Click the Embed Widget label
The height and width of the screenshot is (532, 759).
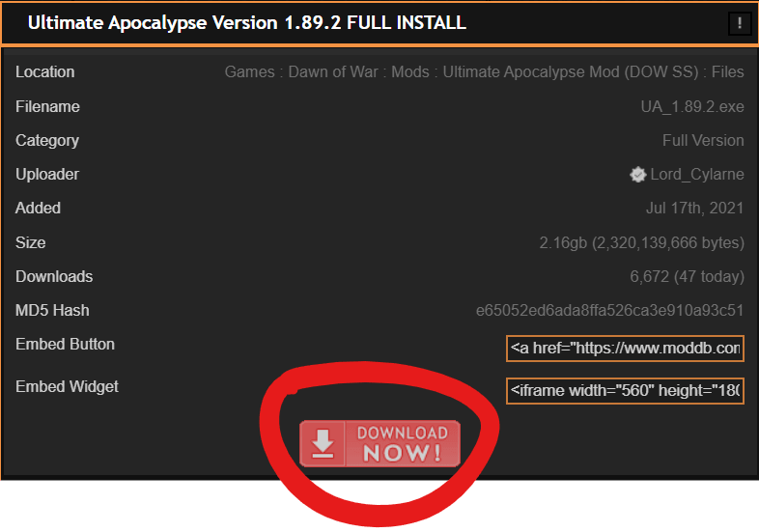[67, 387]
